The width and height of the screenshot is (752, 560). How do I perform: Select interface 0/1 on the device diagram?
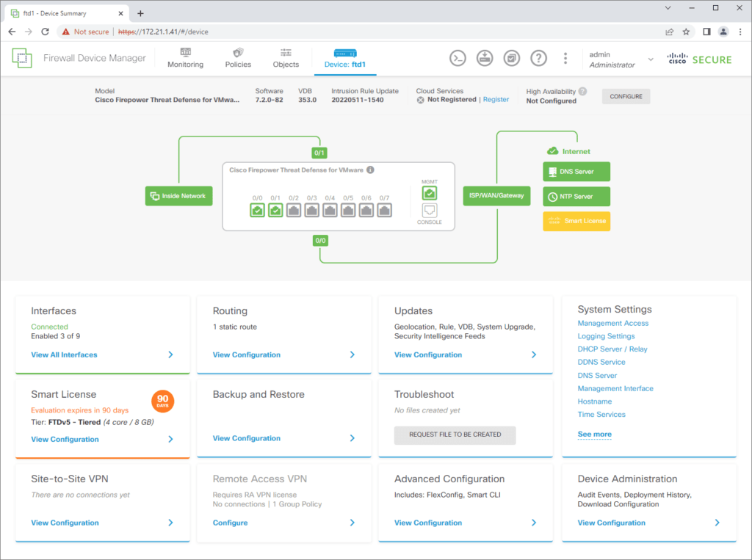275,210
